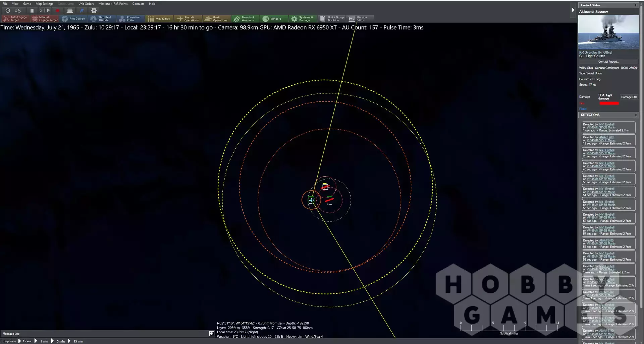Open the KR Sverdlov [Pr.68bis] database link
The image size is (644, 344).
[595, 52]
